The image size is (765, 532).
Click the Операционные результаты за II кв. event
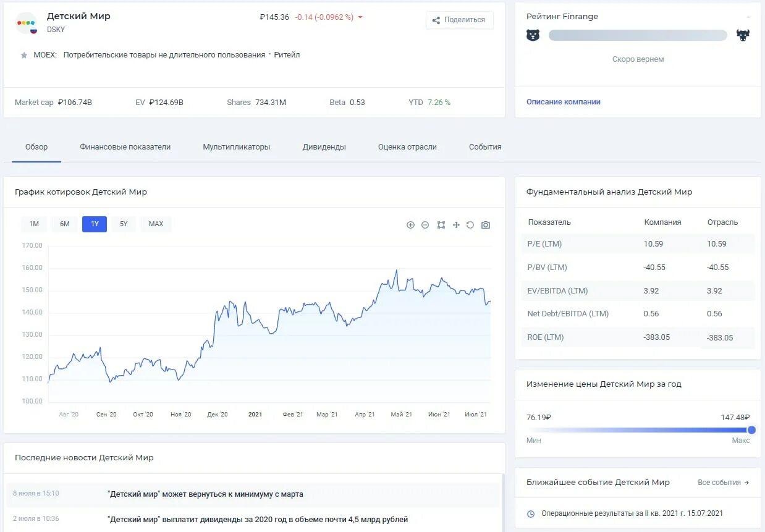(632, 513)
